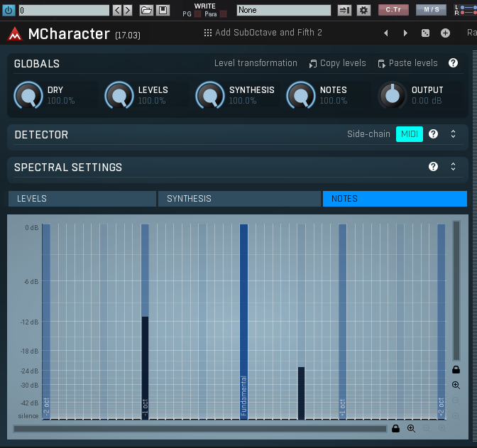Click the Fundamental note bar
The image size is (477, 448).
[x=243, y=322]
